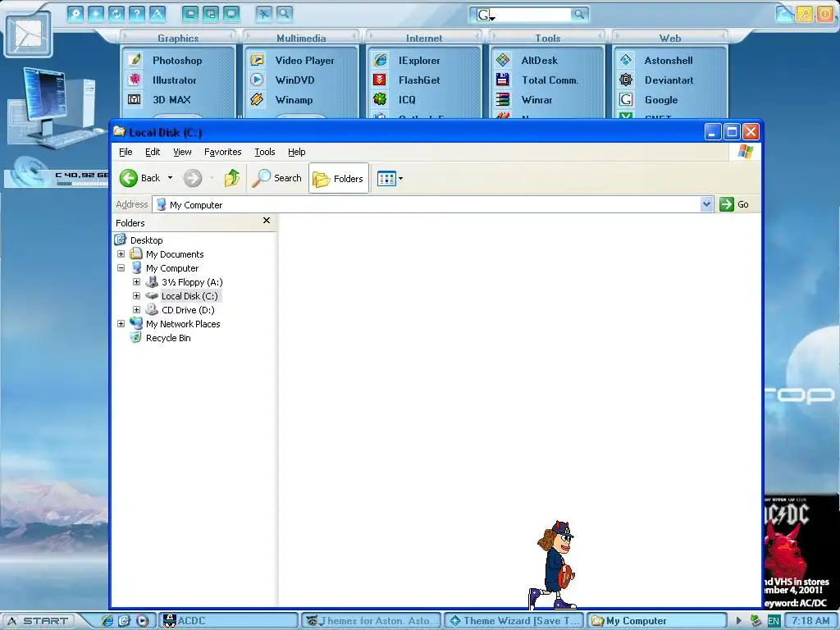This screenshot has height=630, width=840.
Task: Click the orange power icon at top right
Action: tap(825, 14)
